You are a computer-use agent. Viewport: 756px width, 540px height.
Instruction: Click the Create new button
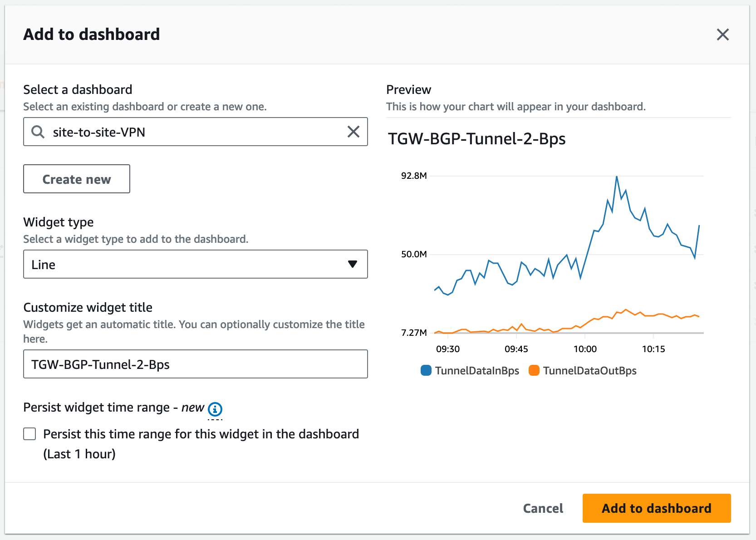tap(77, 179)
